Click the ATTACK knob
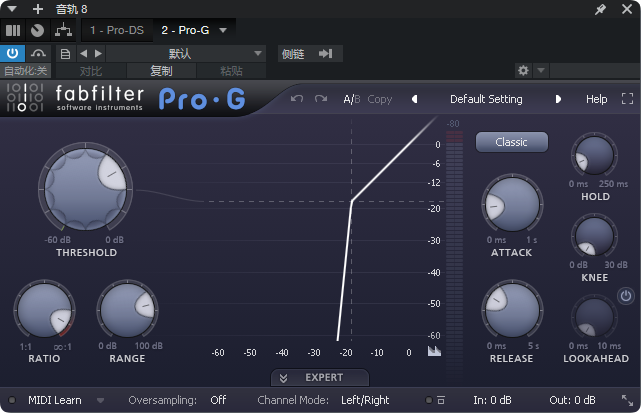The image size is (641, 413). click(512, 204)
